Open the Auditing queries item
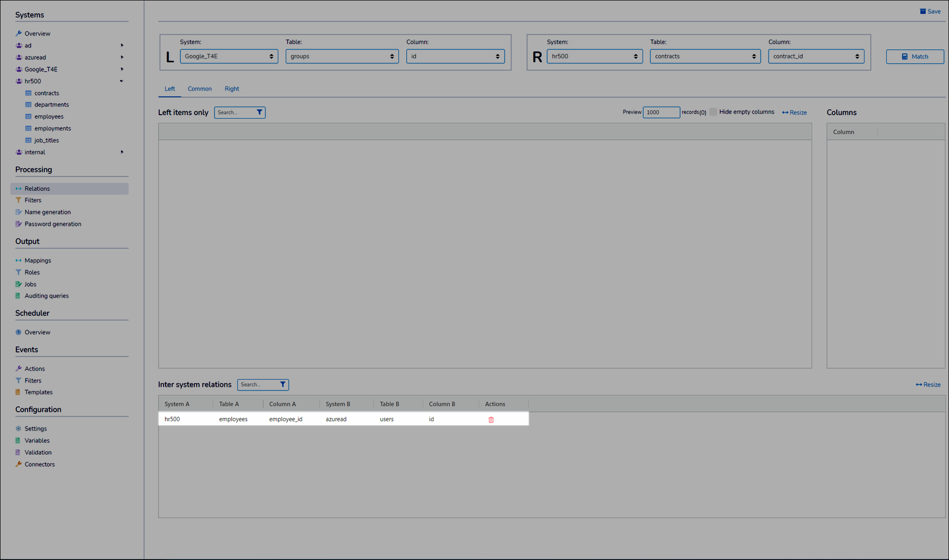Viewport: 949px width, 560px height. (x=46, y=296)
